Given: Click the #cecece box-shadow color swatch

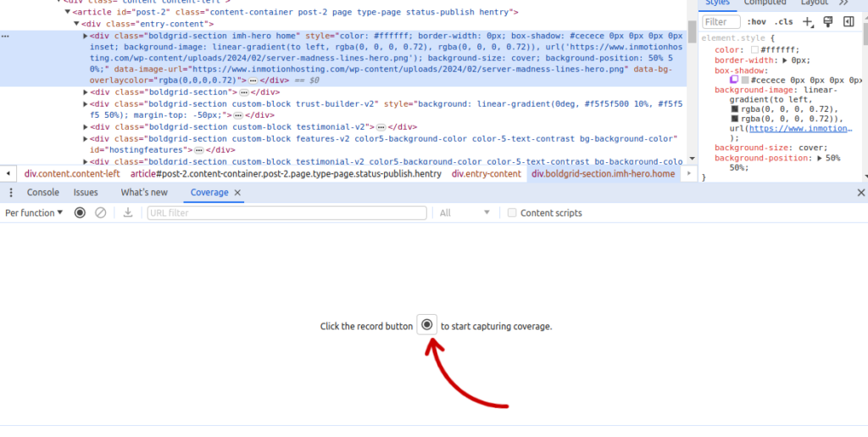Looking at the screenshot, I should point(745,80).
